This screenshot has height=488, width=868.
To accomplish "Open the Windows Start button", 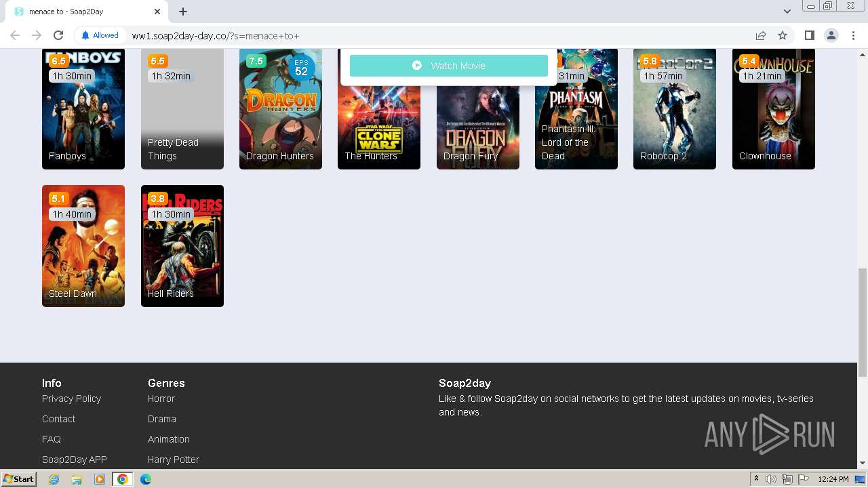I will pyautogui.click(x=19, y=479).
